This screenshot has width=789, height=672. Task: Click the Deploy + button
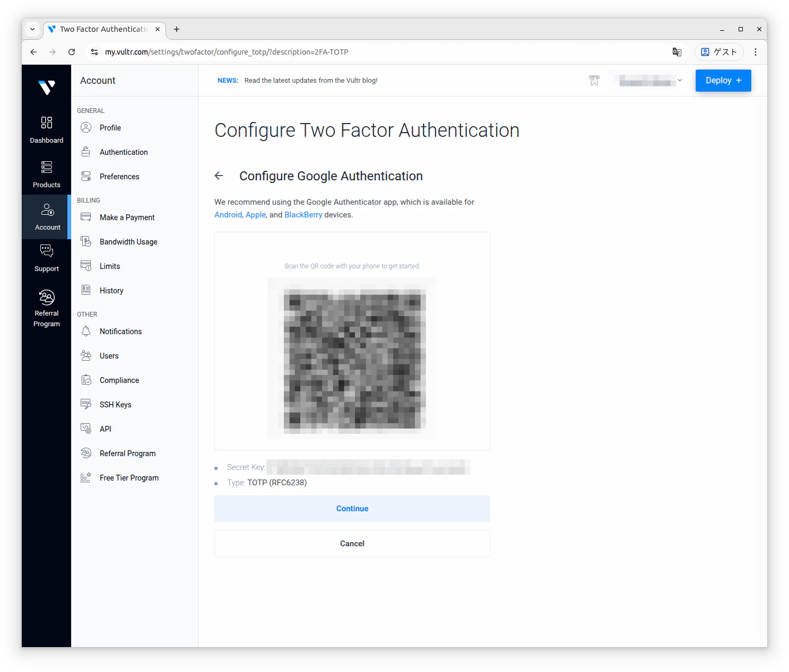tap(723, 81)
